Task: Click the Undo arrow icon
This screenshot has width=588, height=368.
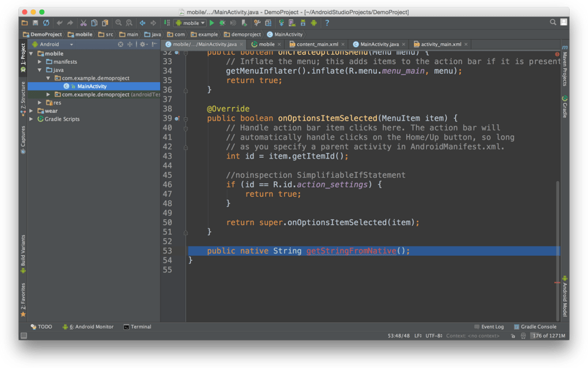Action: tap(59, 23)
